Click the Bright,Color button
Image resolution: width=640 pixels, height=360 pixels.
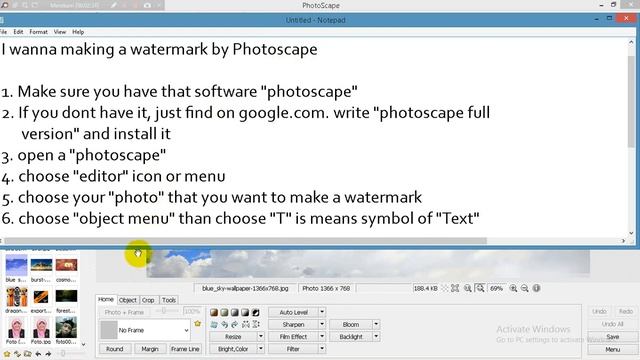point(233,349)
